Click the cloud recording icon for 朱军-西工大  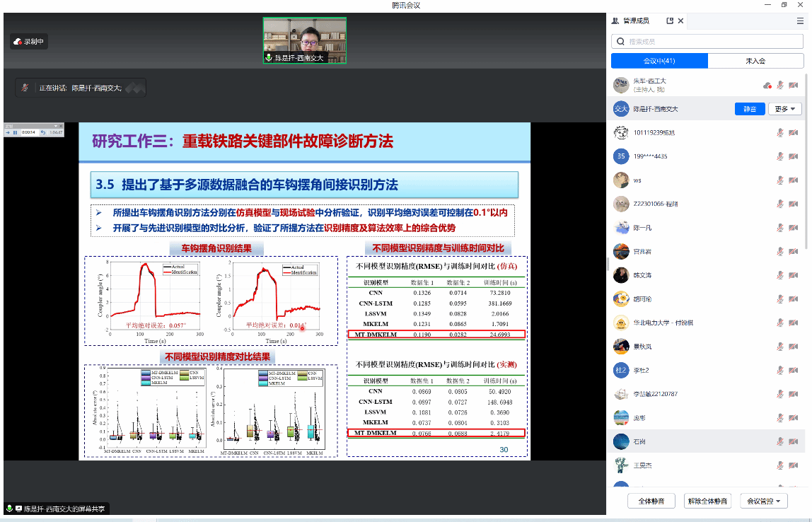point(767,86)
